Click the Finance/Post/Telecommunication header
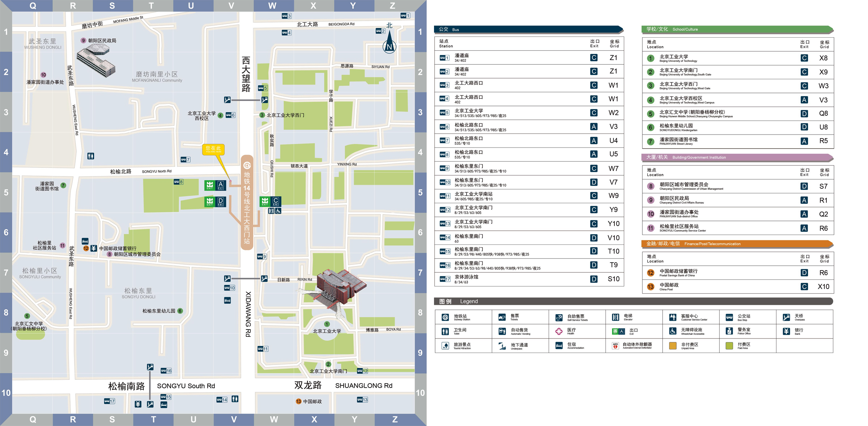This screenshot has width=868, height=426. point(738,244)
